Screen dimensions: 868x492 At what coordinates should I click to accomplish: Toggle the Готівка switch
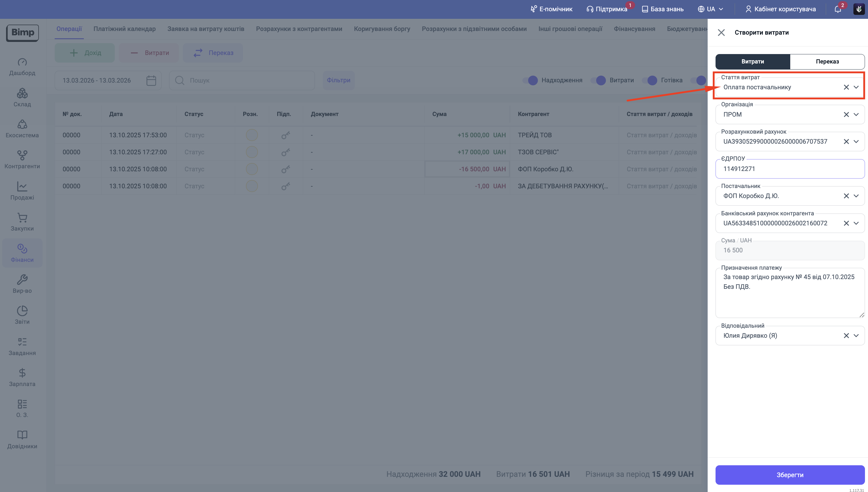point(650,80)
